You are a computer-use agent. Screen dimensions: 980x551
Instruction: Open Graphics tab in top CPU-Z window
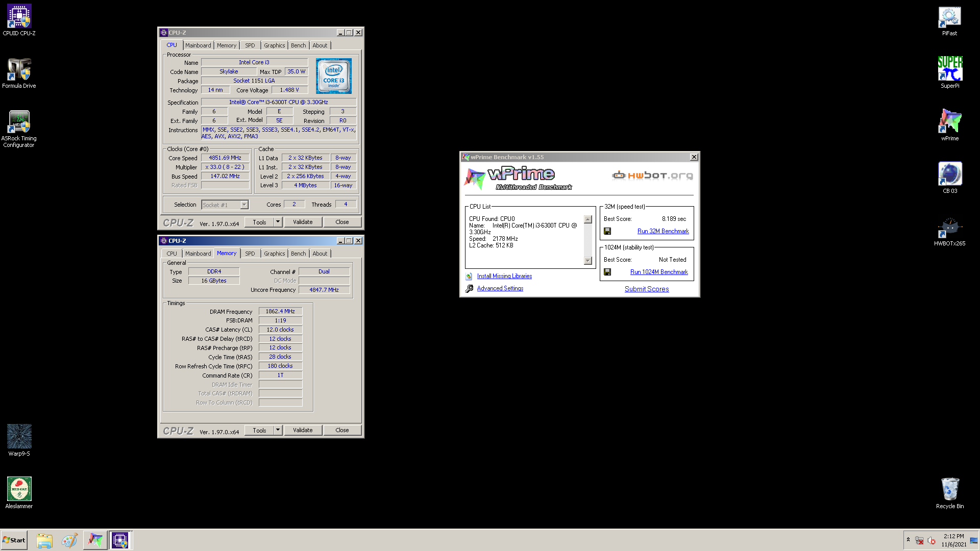pyautogui.click(x=274, y=45)
